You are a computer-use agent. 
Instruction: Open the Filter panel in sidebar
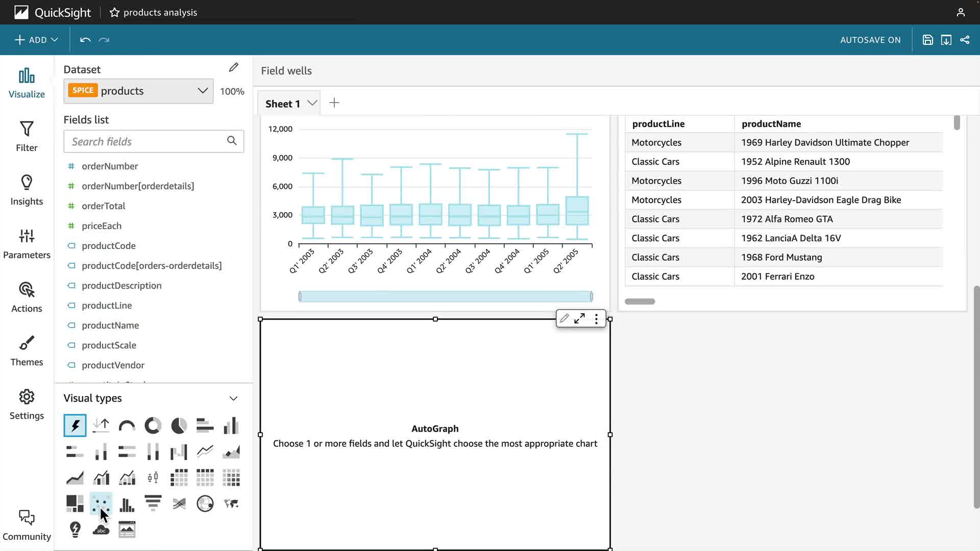(x=27, y=136)
